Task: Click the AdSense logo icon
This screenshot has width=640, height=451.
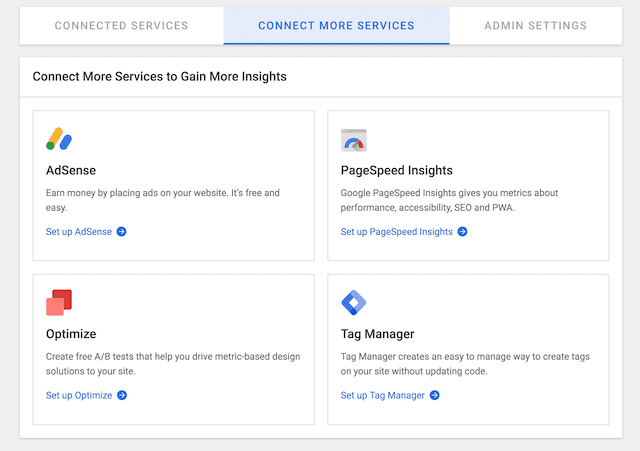Action: point(59,139)
